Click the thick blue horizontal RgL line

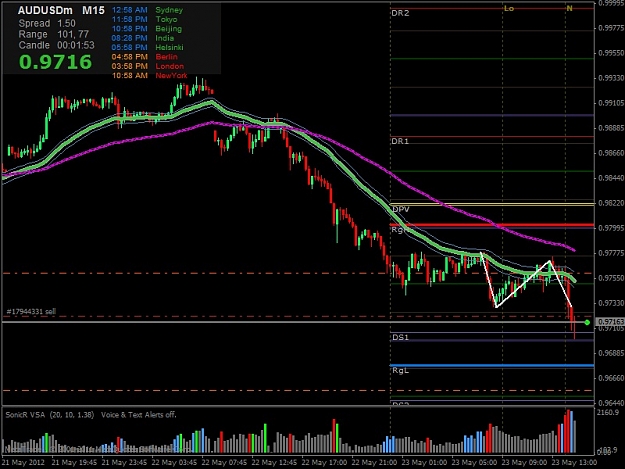(492, 365)
